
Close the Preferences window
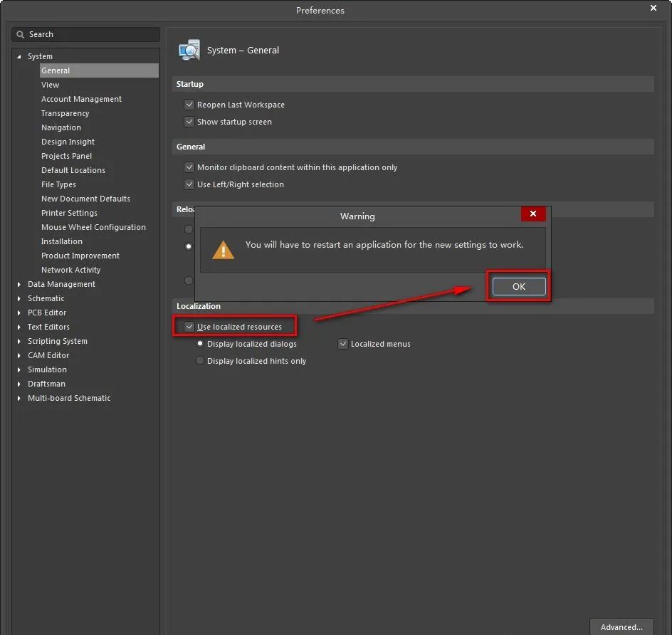653,9
